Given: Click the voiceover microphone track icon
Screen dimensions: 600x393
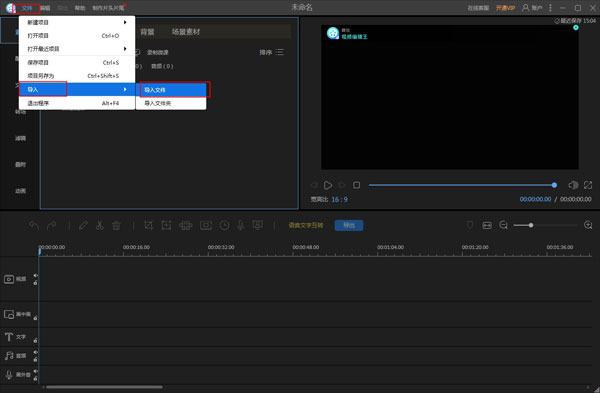Looking at the screenshot, I should pos(9,375).
